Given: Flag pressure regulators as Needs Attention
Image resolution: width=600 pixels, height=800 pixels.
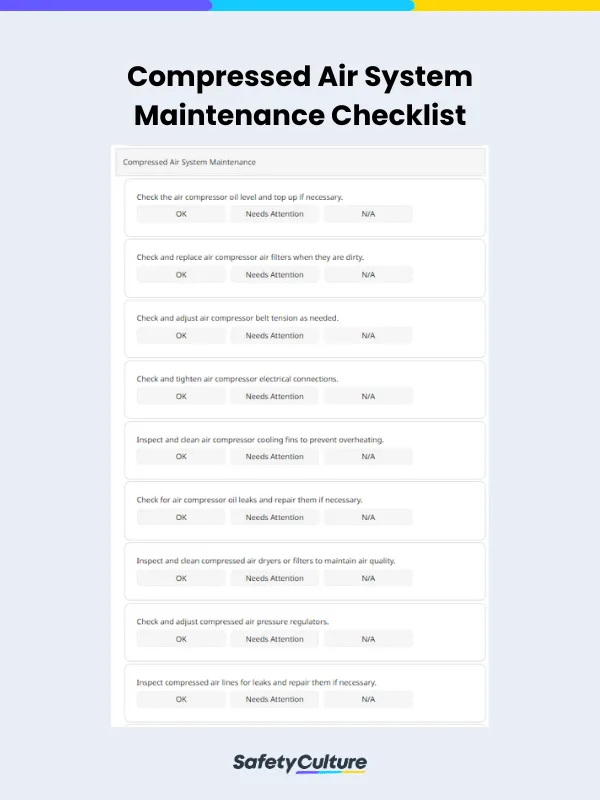Looking at the screenshot, I should point(274,638).
